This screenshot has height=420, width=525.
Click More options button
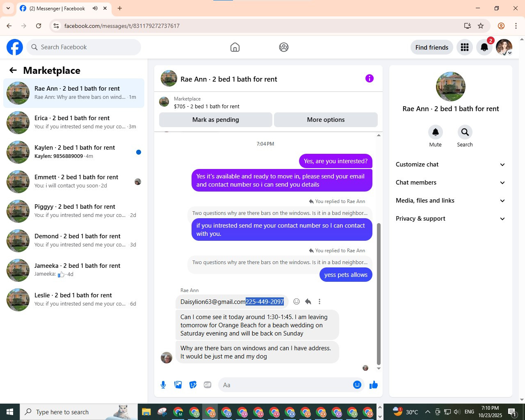(x=326, y=120)
